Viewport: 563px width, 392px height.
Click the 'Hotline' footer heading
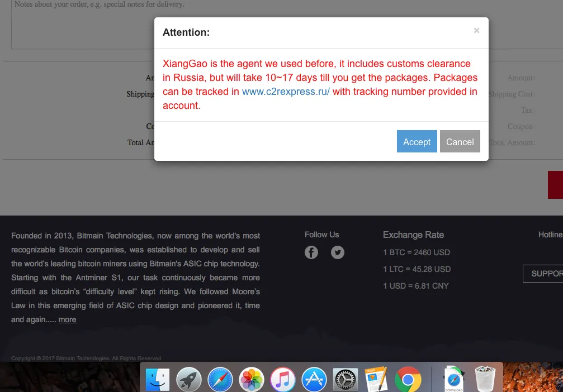[x=550, y=235]
